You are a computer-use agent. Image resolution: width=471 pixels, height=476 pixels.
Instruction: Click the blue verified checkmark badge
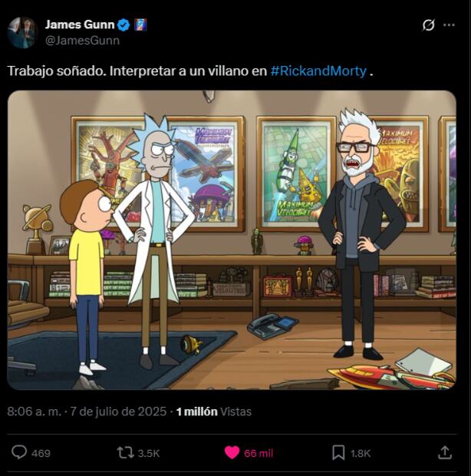click(124, 25)
